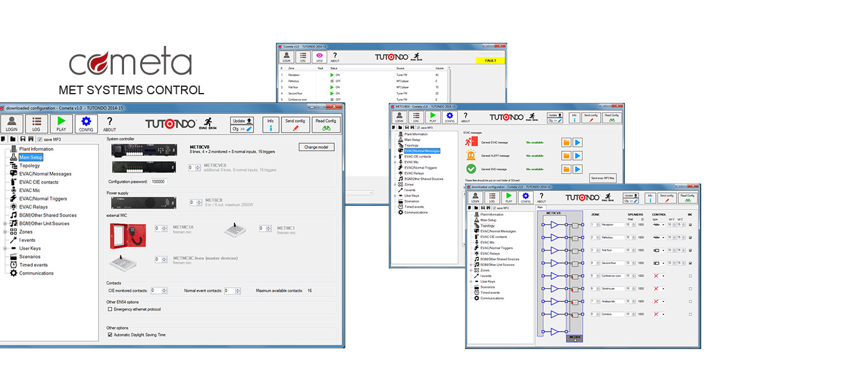
Task: Enable BK checkbox for Conference room zone
Action: (x=690, y=275)
